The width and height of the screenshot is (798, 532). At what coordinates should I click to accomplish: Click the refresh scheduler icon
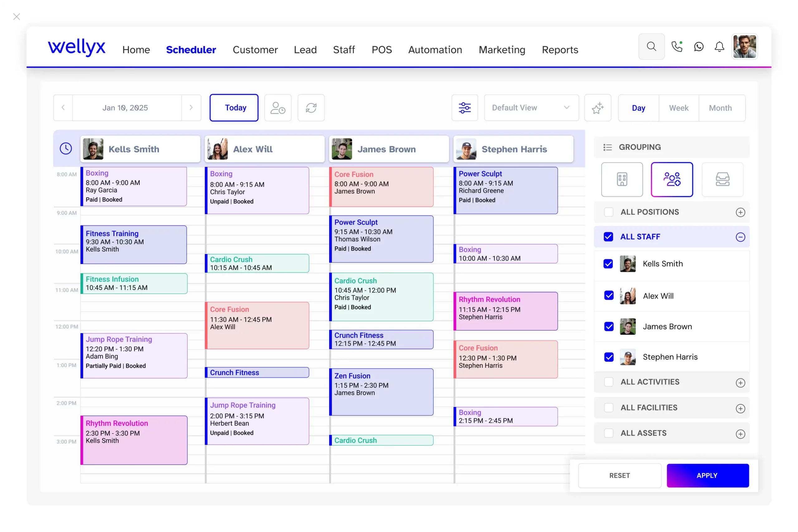click(311, 108)
